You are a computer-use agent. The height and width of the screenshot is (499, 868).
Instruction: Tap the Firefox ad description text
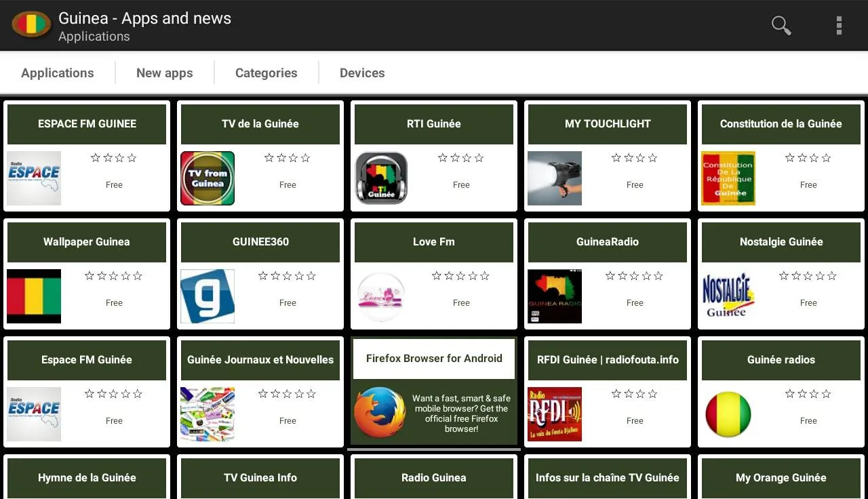click(462, 414)
